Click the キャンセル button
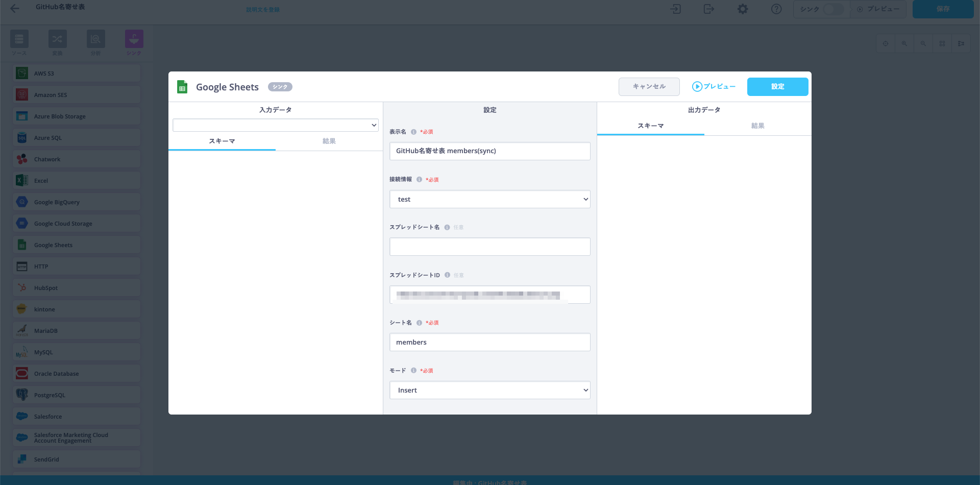This screenshot has height=485, width=980. click(649, 87)
